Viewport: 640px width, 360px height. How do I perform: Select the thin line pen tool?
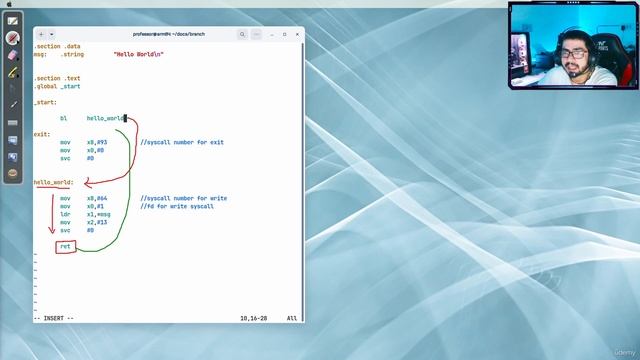point(13,105)
